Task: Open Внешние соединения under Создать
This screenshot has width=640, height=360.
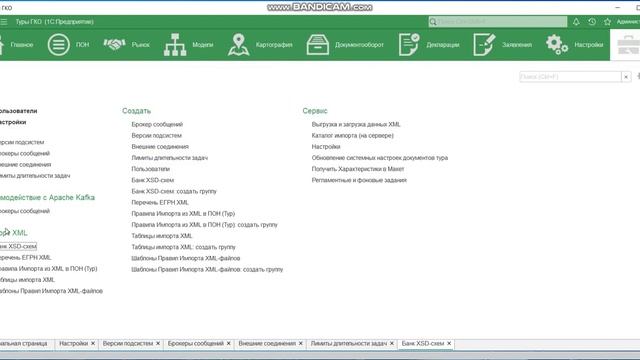Action: tap(160, 146)
